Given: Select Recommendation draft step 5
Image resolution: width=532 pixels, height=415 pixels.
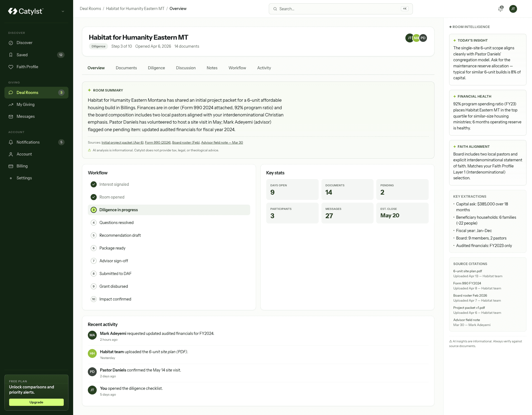Looking at the screenshot, I should (169, 235).
